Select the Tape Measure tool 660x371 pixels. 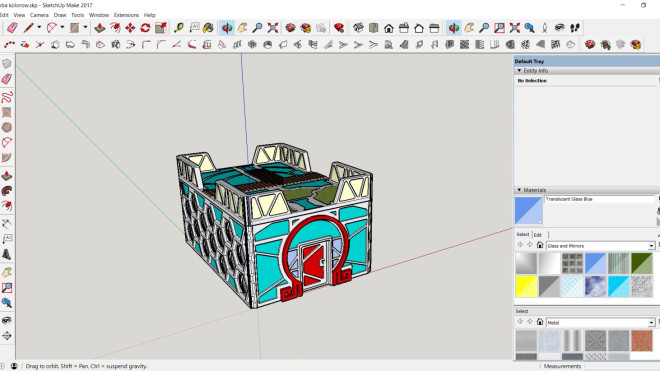pos(179,28)
